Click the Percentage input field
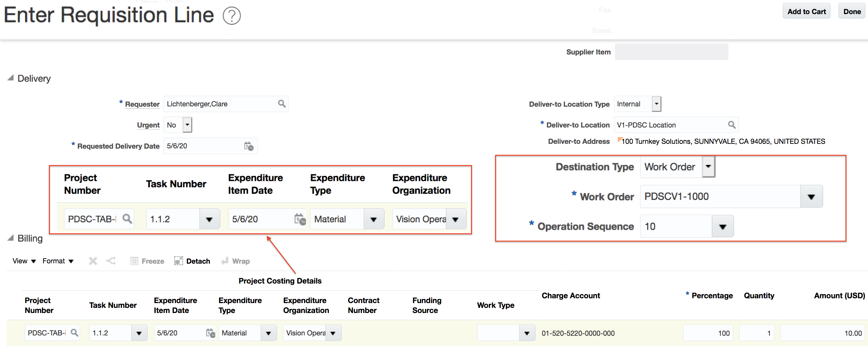Image resolution: width=868 pixels, height=346 pixels. (708, 333)
